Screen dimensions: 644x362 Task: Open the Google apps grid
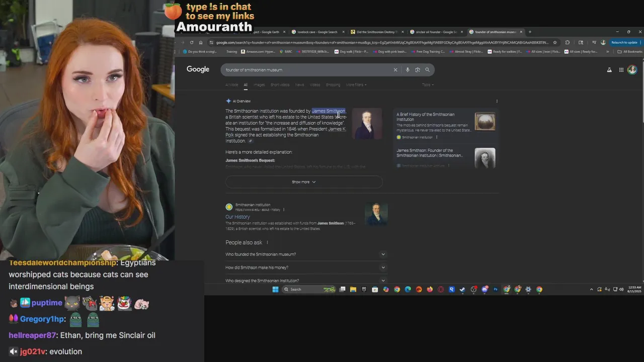(x=621, y=70)
